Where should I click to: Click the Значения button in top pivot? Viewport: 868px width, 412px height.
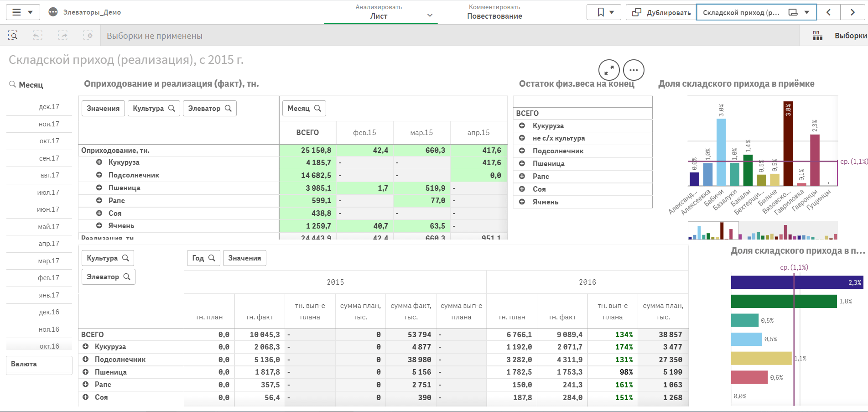click(x=103, y=109)
